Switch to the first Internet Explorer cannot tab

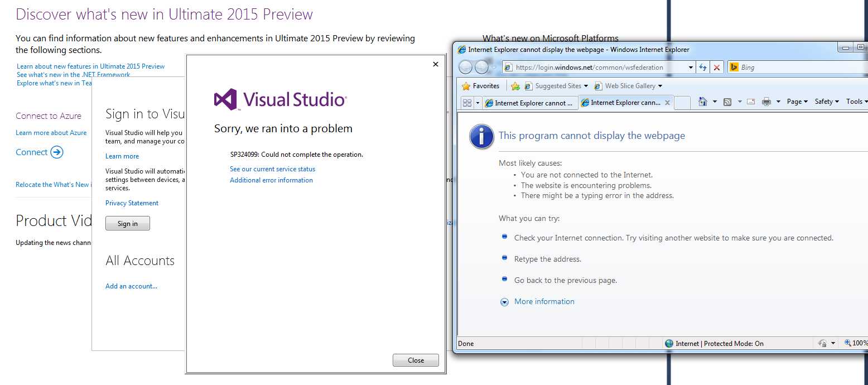click(x=531, y=103)
